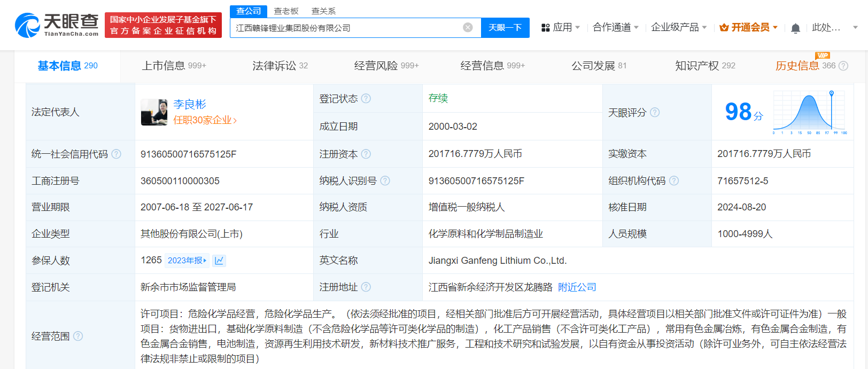
Task: Select the 法律诉讼 tab
Action: click(280, 66)
